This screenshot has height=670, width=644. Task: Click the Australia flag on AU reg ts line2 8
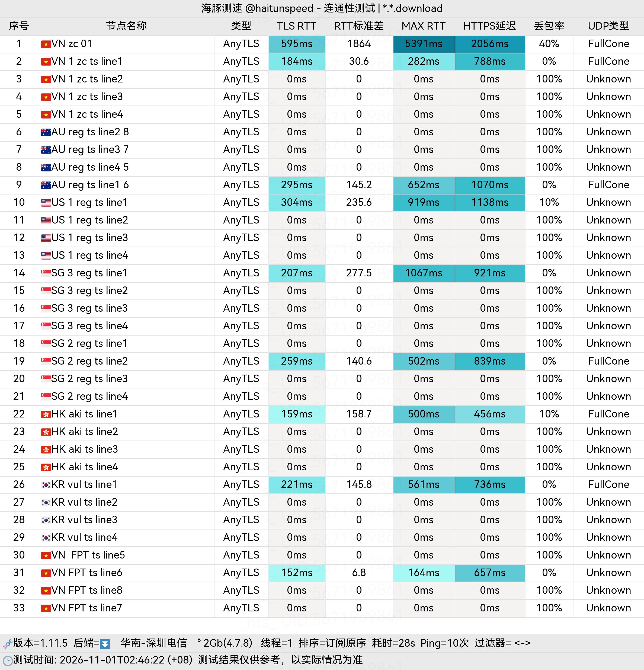[46, 132]
